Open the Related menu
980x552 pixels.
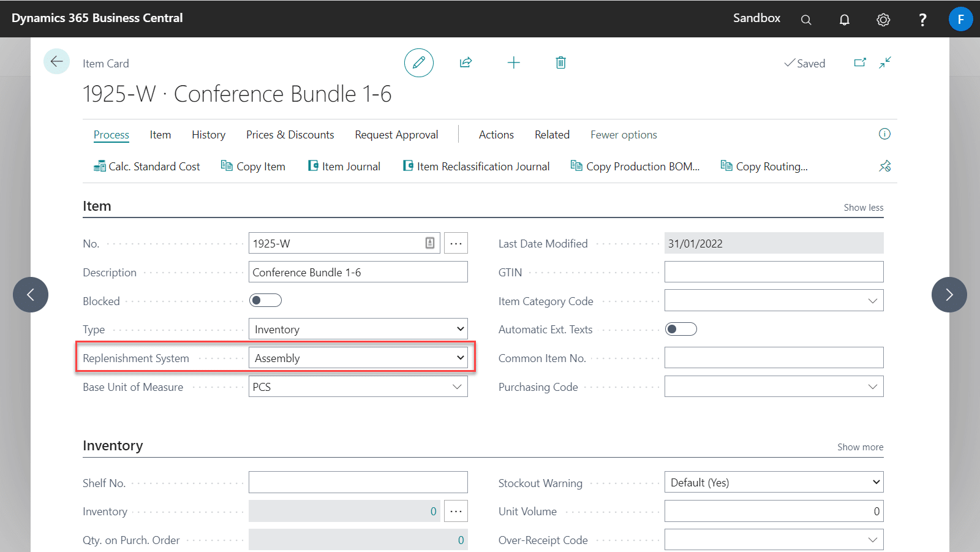pyautogui.click(x=552, y=135)
